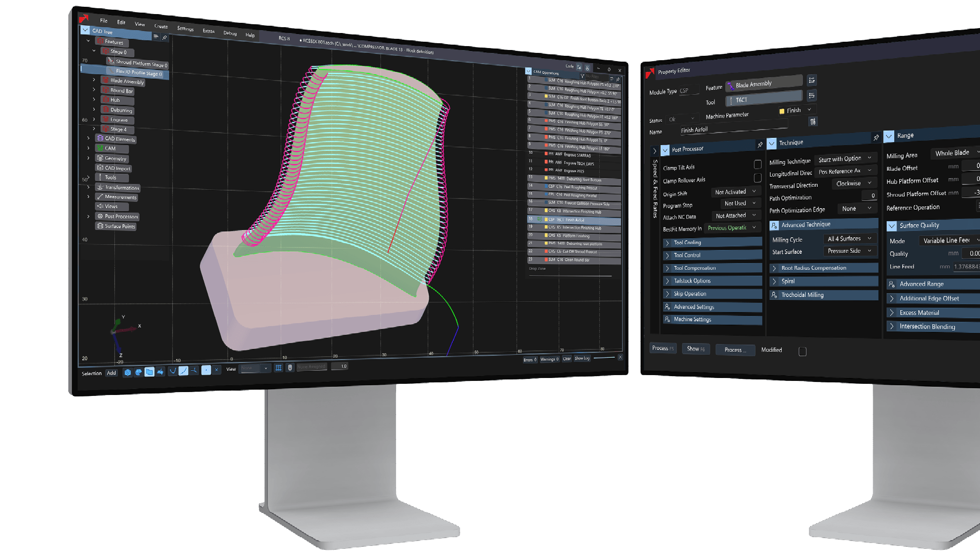
Task: Toggle the Modified checkbox
Action: 802,351
